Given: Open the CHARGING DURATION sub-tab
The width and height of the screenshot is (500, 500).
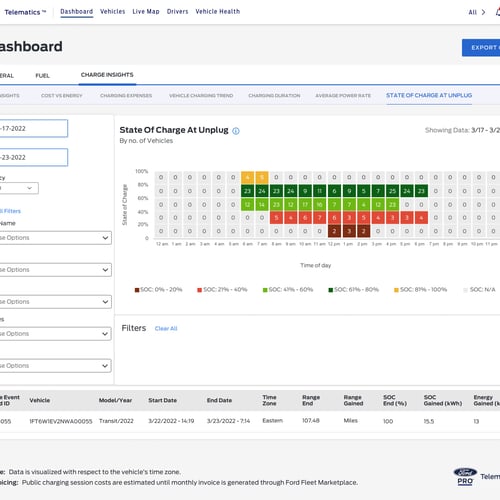Looking at the screenshot, I should (x=274, y=96).
